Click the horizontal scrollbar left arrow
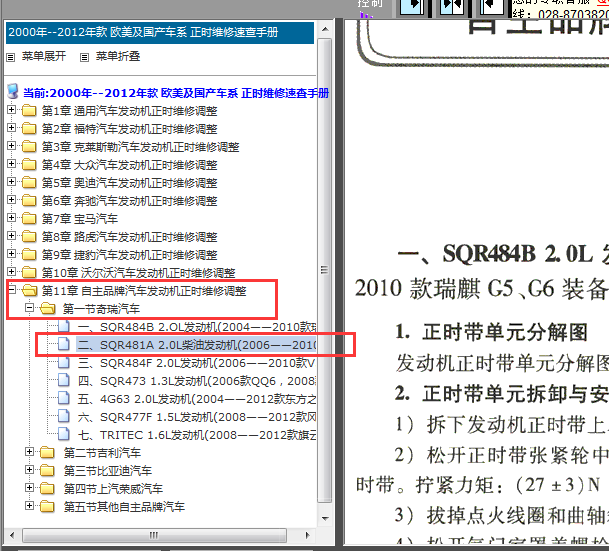The height and width of the screenshot is (551, 609). pyautogui.click(x=12, y=535)
